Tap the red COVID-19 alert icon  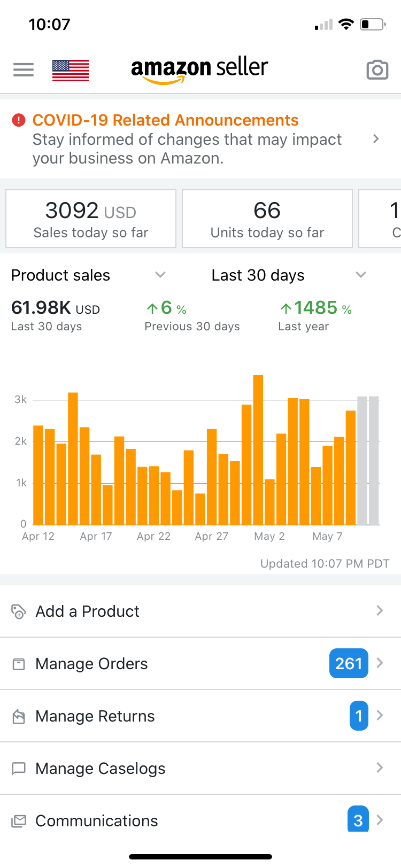19,120
